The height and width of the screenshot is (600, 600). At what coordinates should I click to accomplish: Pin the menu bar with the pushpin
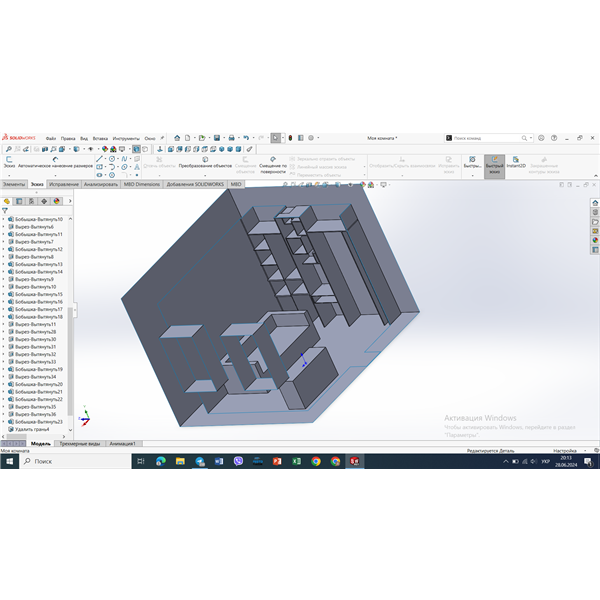tap(162, 138)
